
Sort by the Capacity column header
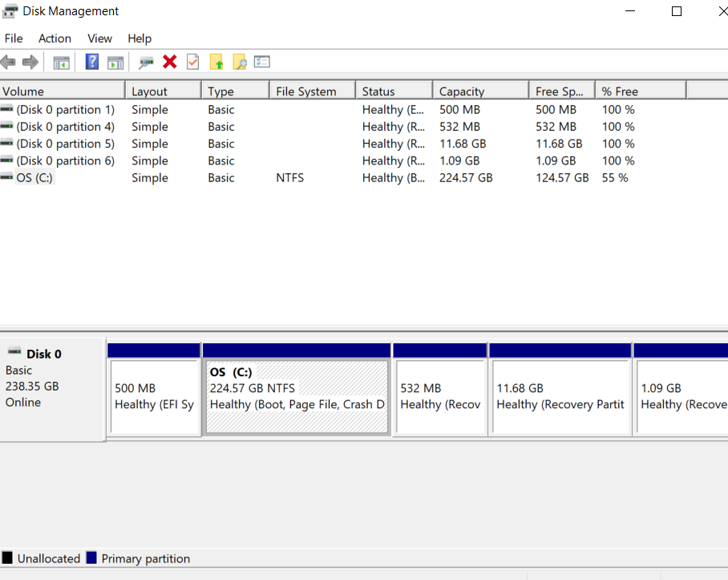(x=481, y=91)
